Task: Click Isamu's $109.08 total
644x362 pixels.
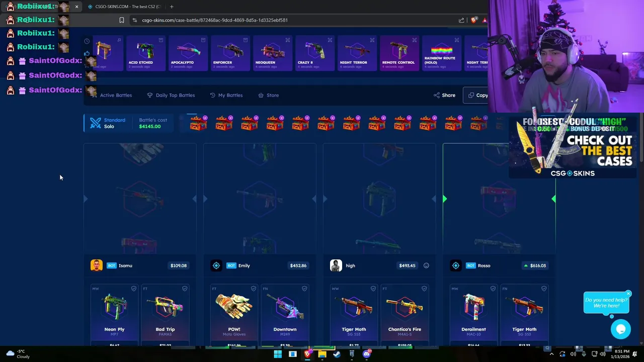Action: [x=178, y=265]
